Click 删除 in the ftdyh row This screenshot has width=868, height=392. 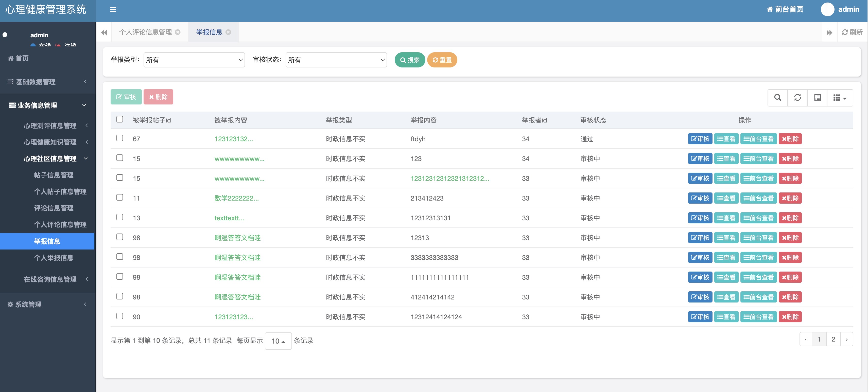790,139
